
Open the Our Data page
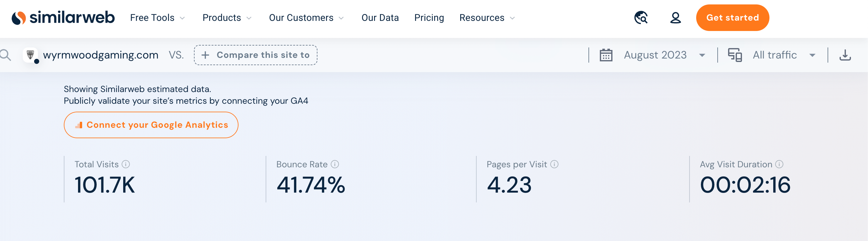coord(380,17)
